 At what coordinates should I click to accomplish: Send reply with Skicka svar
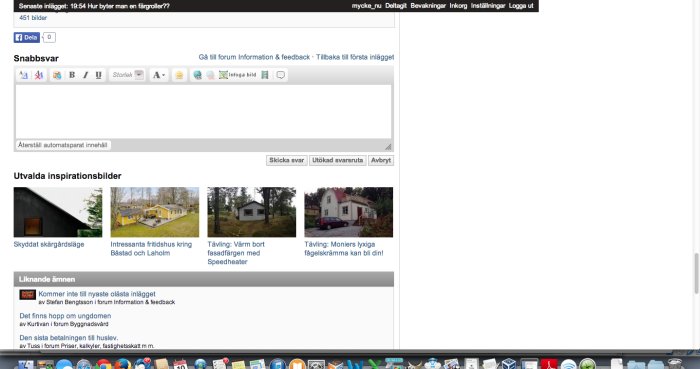click(287, 160)
